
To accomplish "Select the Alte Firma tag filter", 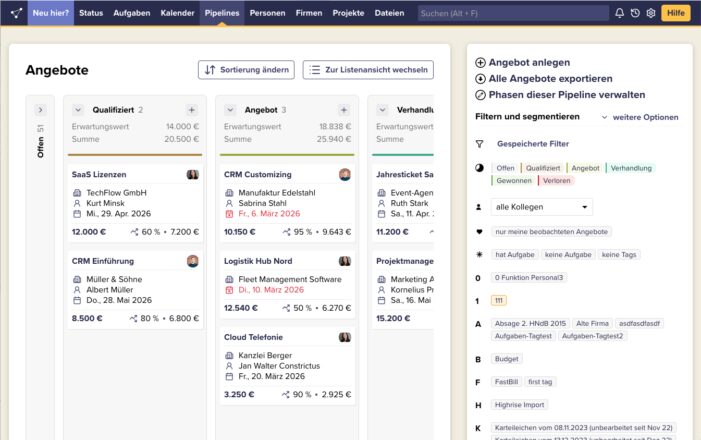I will click(x=592, y=323).
